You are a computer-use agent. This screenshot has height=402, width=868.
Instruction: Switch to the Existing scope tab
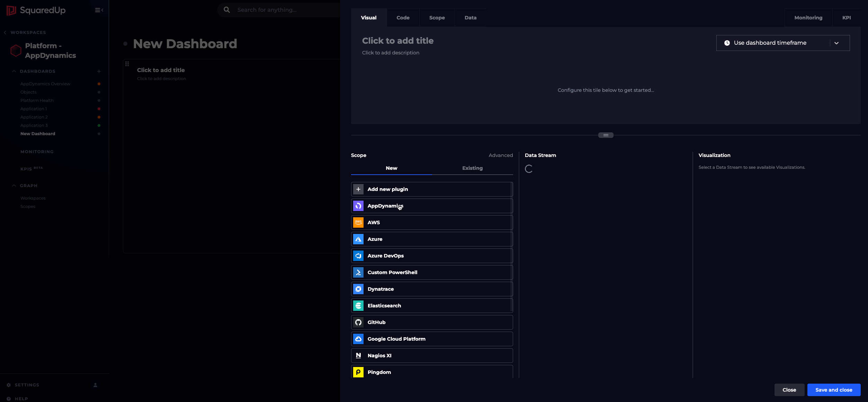pos(472,168)
